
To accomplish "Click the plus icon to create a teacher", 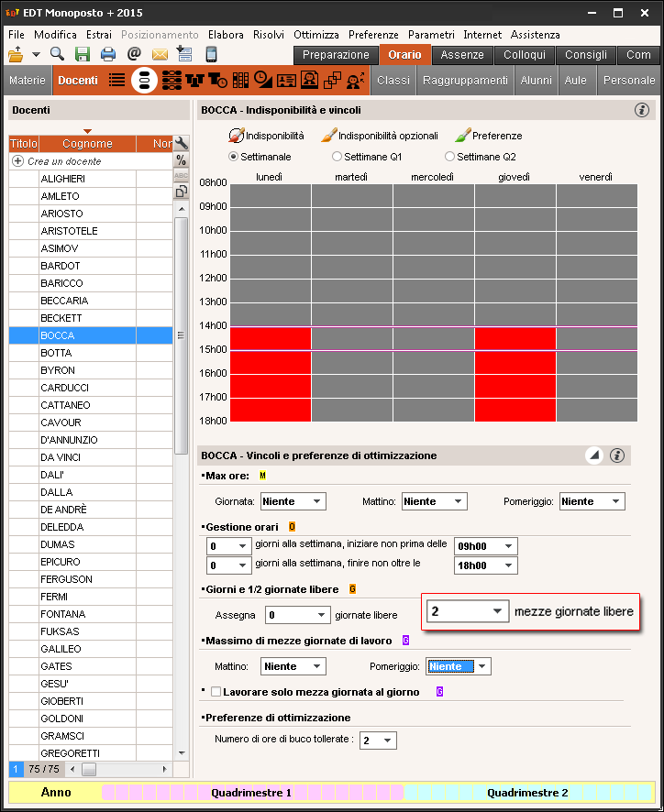I will pos(17,161).
